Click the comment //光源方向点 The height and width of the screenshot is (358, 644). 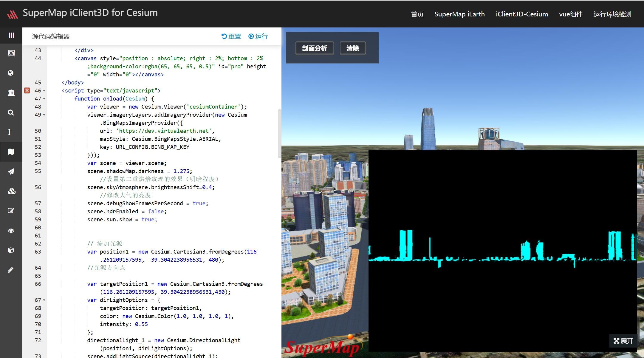(106, 268)
